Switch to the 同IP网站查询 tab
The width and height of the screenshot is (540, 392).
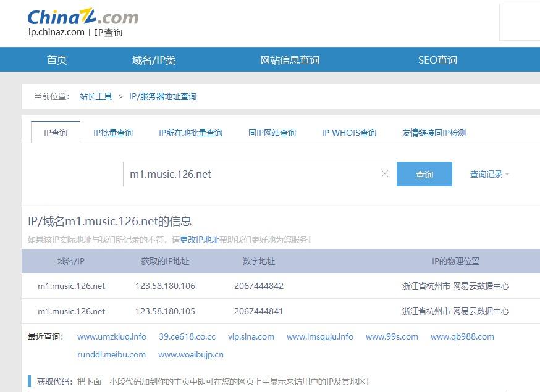click(272, 133)
